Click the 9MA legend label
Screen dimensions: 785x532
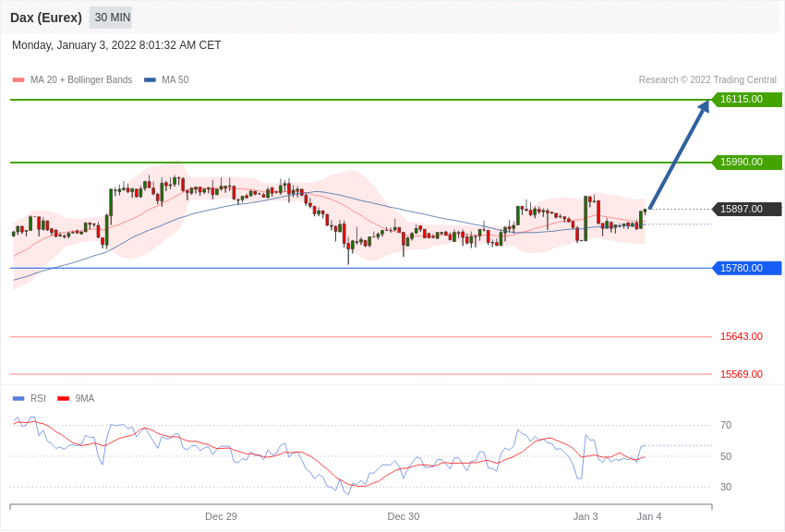pos(85,398)
